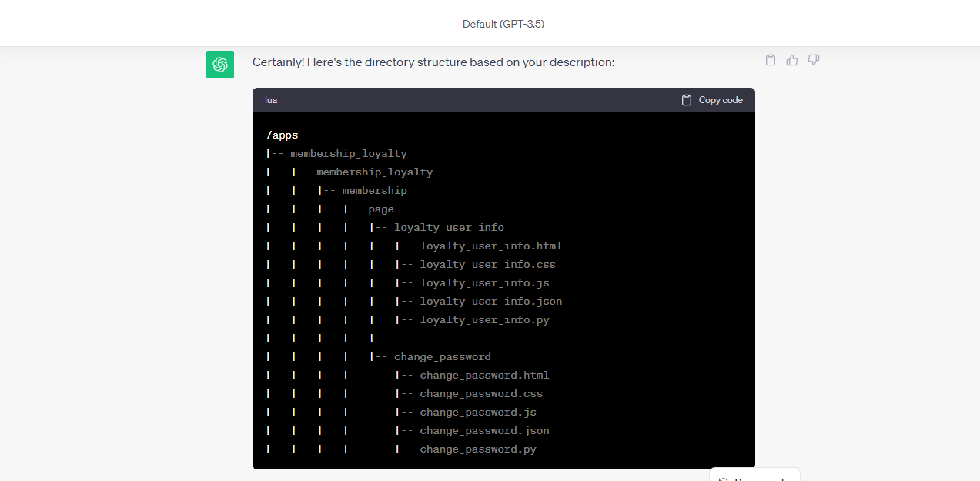Click the change_password.html line
Image resolution: width=980 pixels, height=481 pixels.
tap(485, 376)
